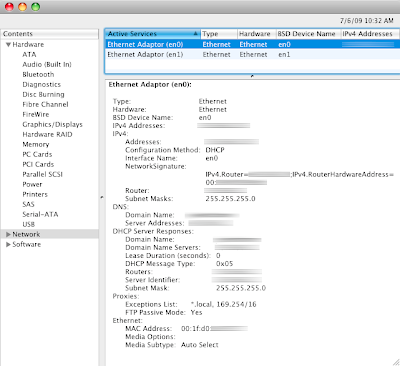Click the Interface Name en0 value

[212, 158]
